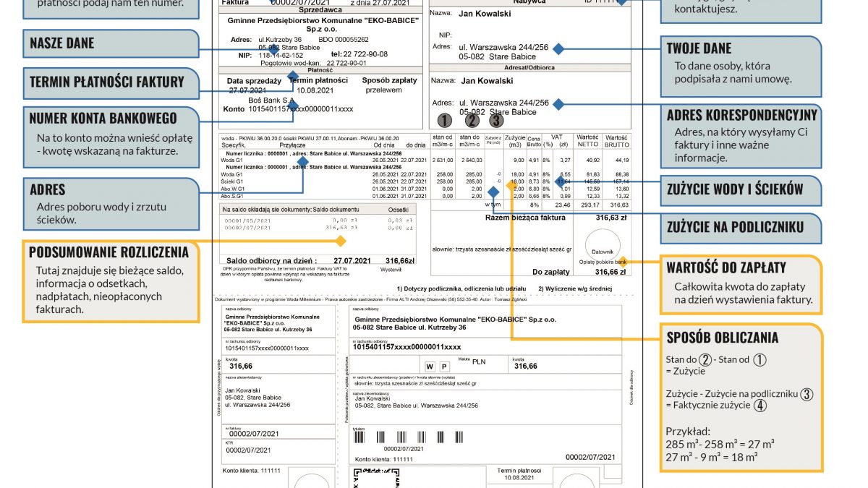Click footnote 1 Dotyczy podlicznika

(461, 288)
